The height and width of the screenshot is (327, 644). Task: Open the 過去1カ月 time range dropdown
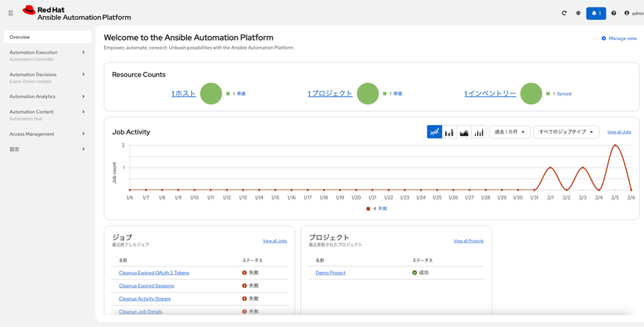point(510,132)
